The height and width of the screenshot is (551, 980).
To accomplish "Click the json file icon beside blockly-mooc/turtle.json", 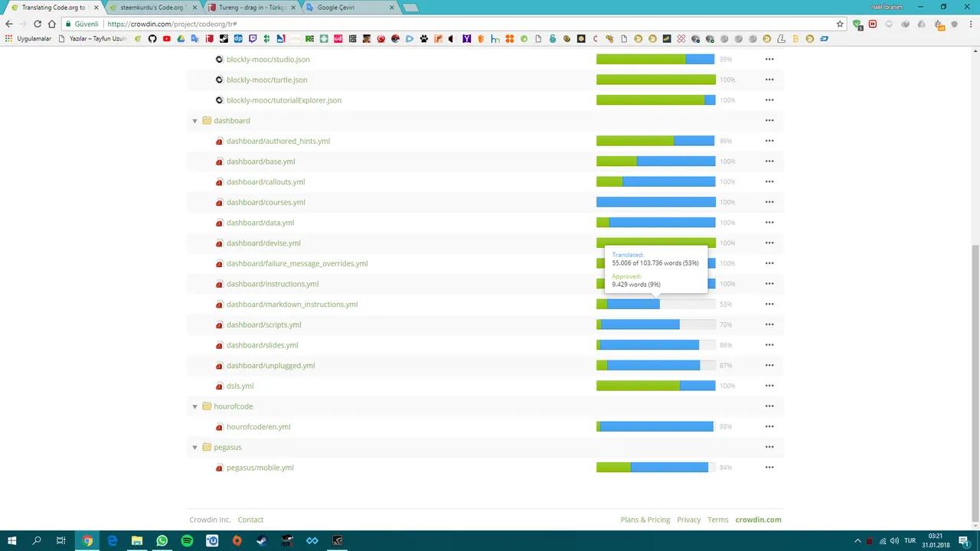I will 219,80.
